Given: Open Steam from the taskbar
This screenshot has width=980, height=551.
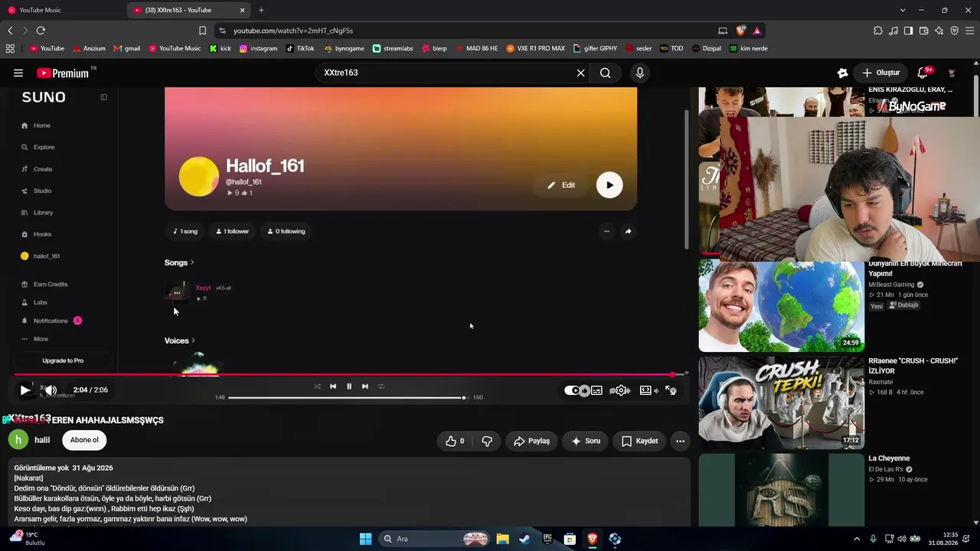Looking at the screenshot, I should tap(524, 539).
